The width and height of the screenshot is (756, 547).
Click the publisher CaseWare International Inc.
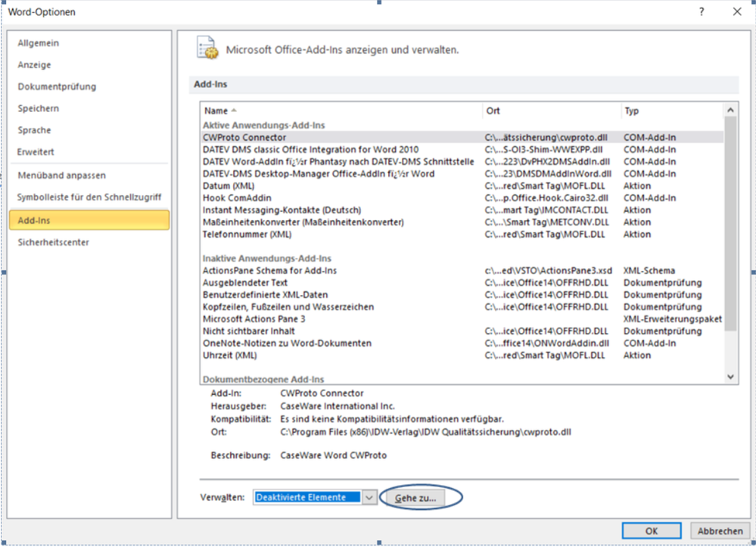click(338, 406)
